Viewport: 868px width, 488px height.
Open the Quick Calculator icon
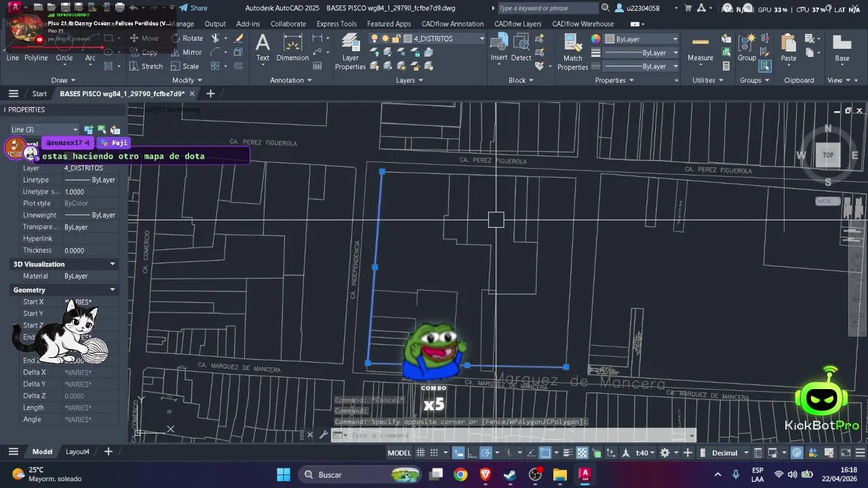point(726,66)
